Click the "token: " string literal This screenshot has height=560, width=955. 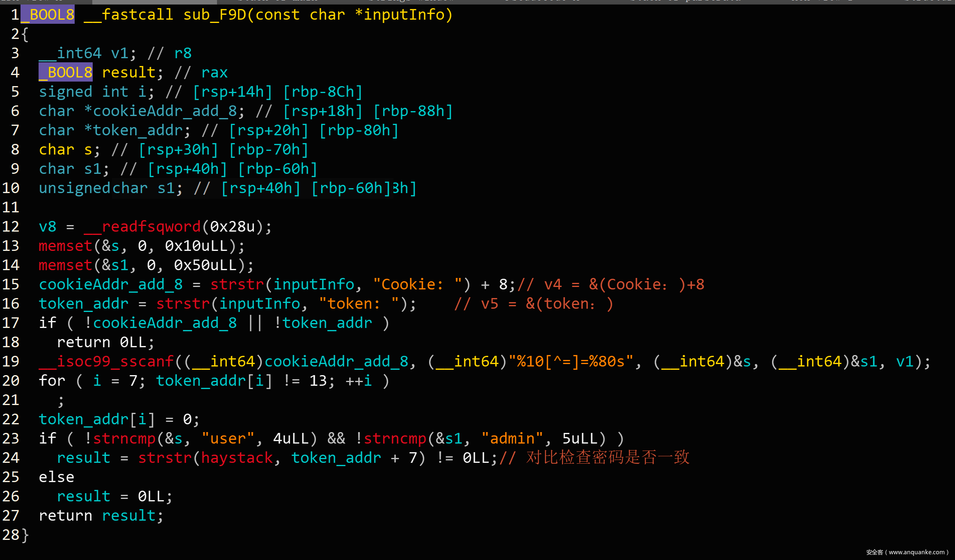(x=359, y=304)
